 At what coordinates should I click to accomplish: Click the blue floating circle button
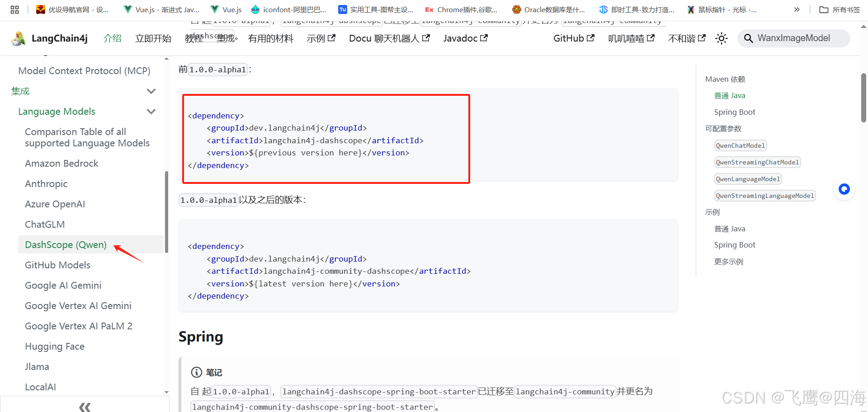click(x=844, y=189)
